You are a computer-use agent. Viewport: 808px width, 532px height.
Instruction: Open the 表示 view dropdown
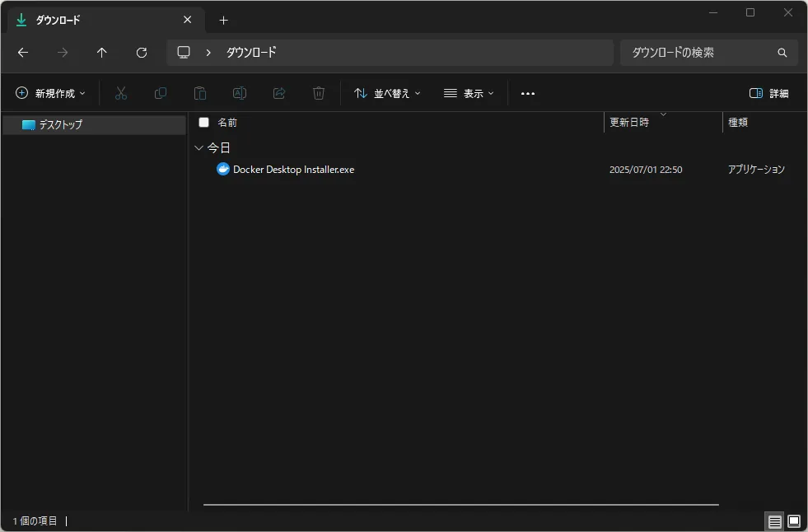pyautogui.click(x=469, y=93)
